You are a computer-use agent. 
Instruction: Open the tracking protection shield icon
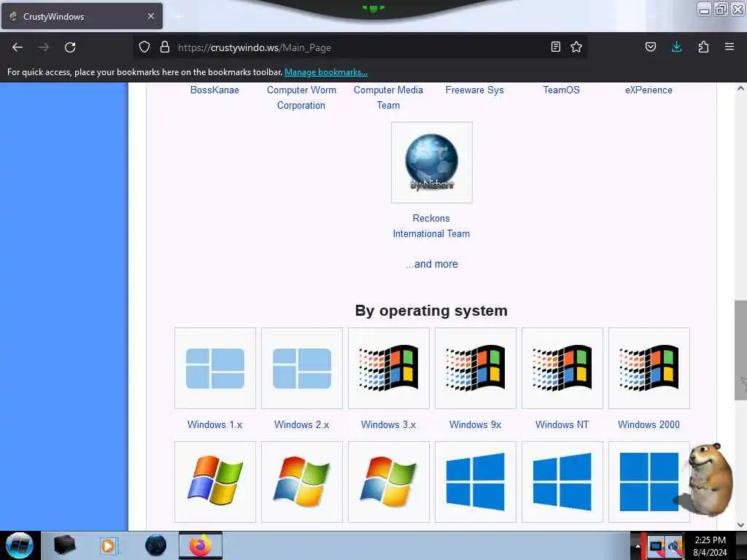[144, 47]
